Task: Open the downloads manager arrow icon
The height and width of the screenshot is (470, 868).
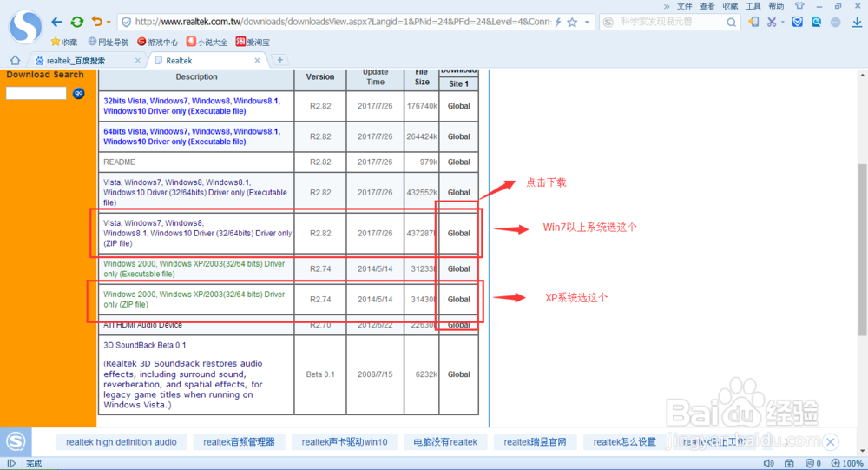Action: 857,23
